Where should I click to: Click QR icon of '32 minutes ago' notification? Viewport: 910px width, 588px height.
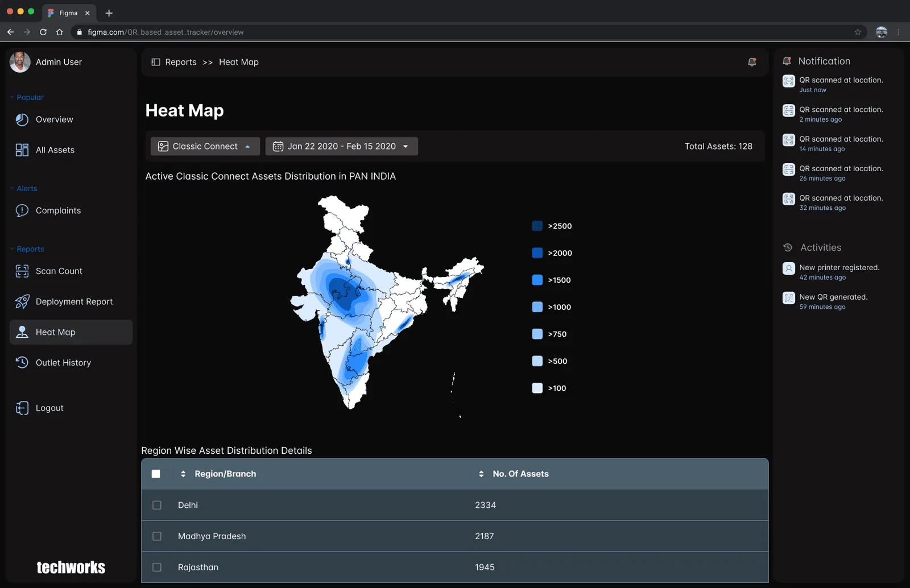[x=788, y=199]
